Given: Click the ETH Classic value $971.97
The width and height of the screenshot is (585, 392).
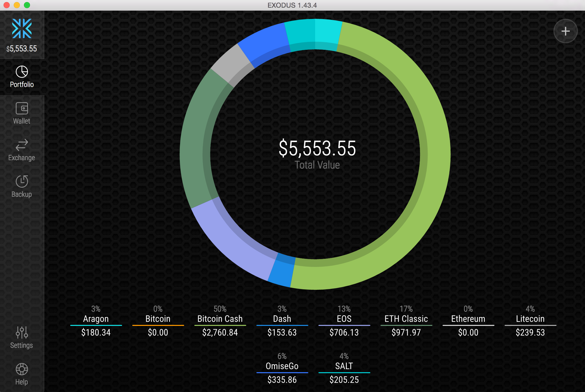Looking at the screenshot, I should (406, 333).
